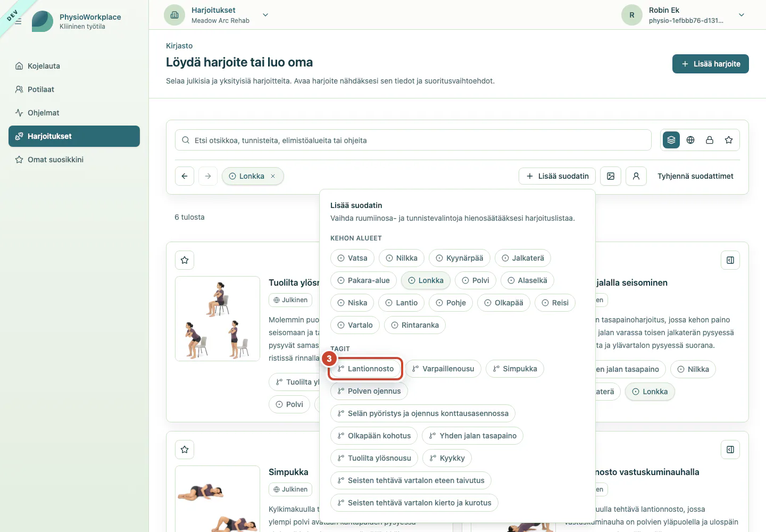Viewport: 766px width, 532px height.
Task: Select the Polven ojennus tag
Action: [x=369, y=391]
